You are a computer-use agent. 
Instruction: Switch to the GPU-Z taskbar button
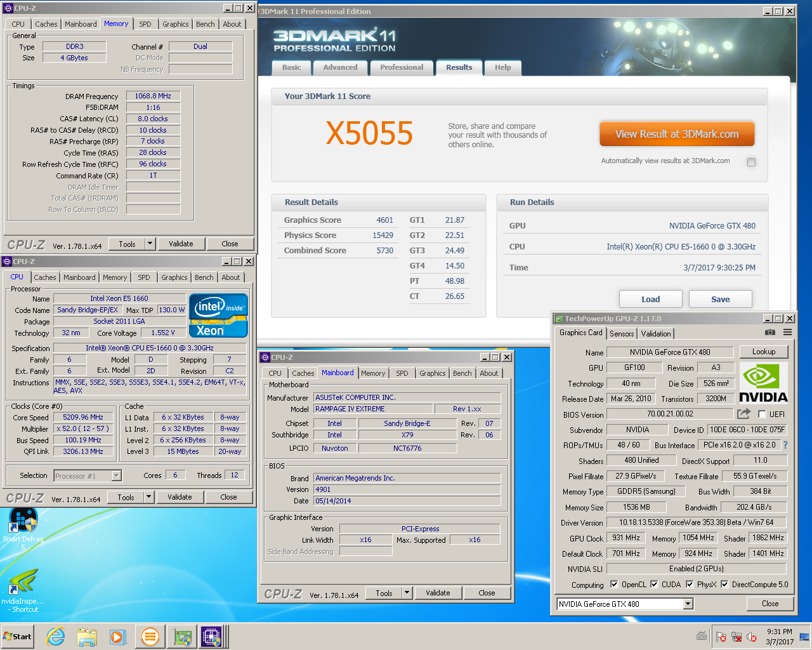(x=182, y=636)
